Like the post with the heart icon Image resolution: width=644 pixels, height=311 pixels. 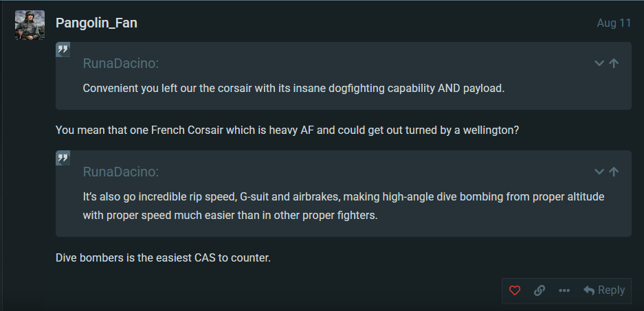pyautogui.click(x=515, y=290)
